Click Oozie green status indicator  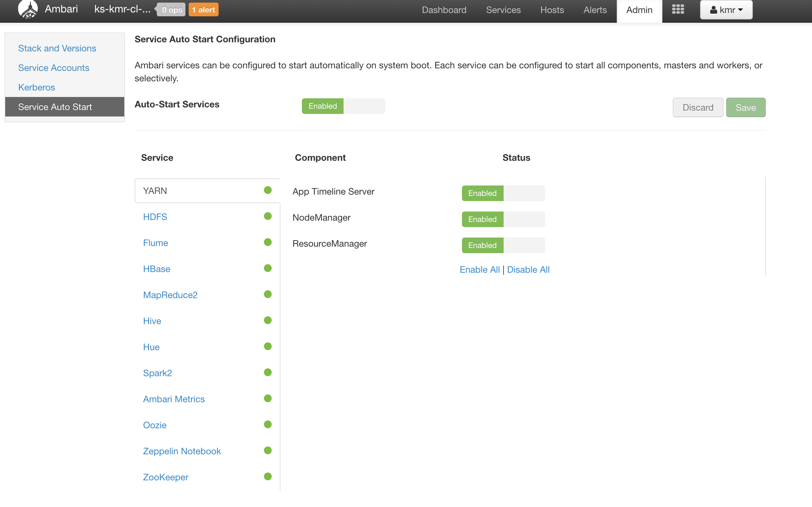coord(267,425)
